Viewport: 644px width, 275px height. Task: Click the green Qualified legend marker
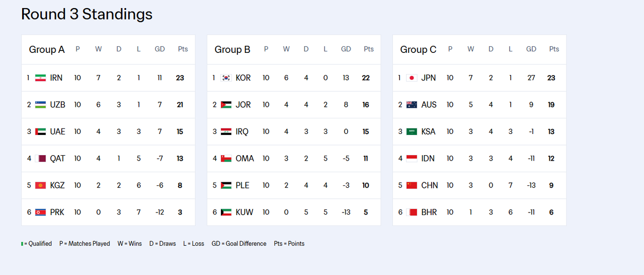[22, 244]
